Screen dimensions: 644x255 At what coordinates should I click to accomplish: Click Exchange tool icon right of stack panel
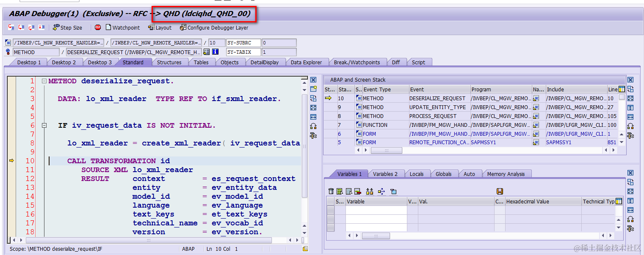point(630,89)
